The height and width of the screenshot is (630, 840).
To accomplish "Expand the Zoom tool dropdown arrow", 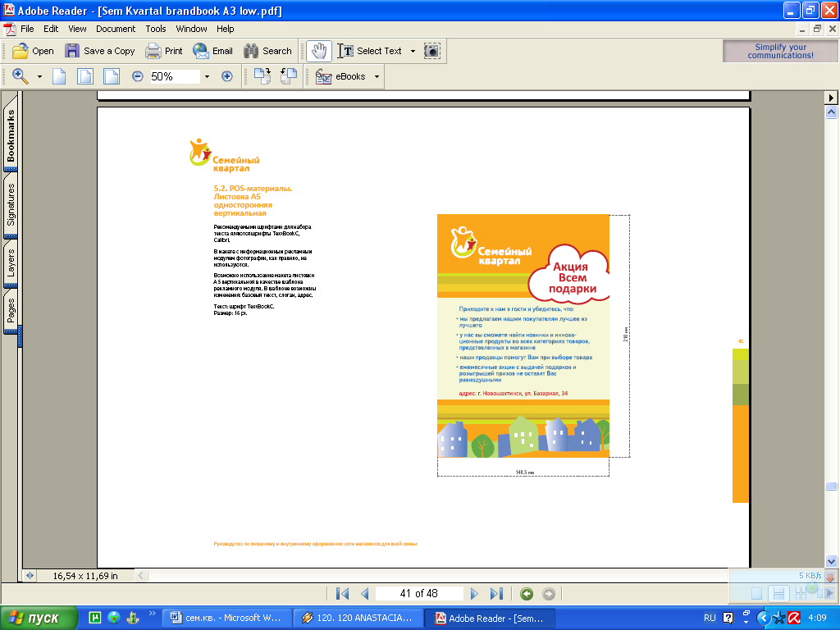I will [39, 76].
